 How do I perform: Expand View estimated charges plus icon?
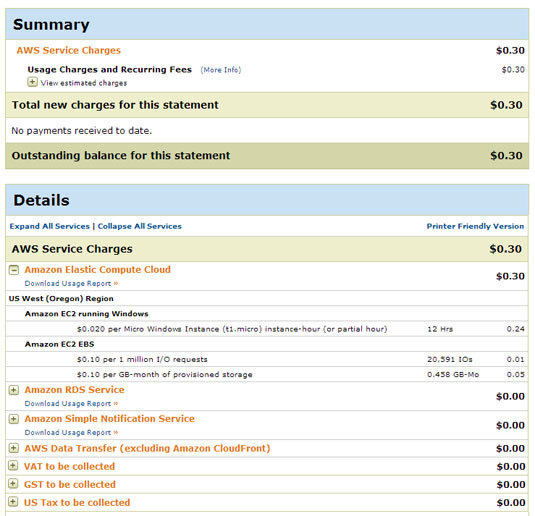(x=32, y=82)
